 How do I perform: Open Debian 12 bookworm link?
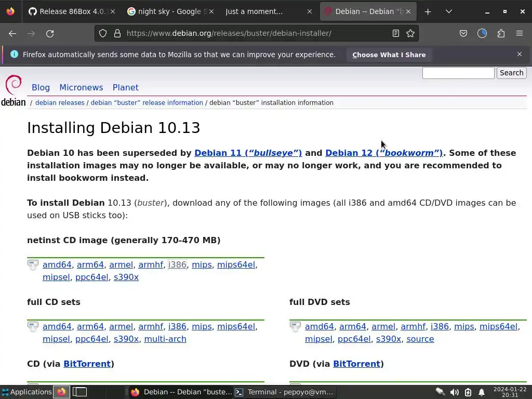[384, 153]
